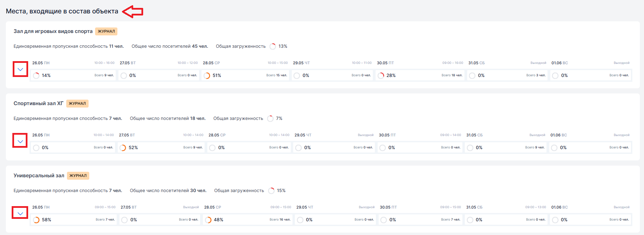This screenshot has height=235, width=644.
Task: Select the Saturday cell showing Всего 3 чел.
Action: click(x=507, y=76)
